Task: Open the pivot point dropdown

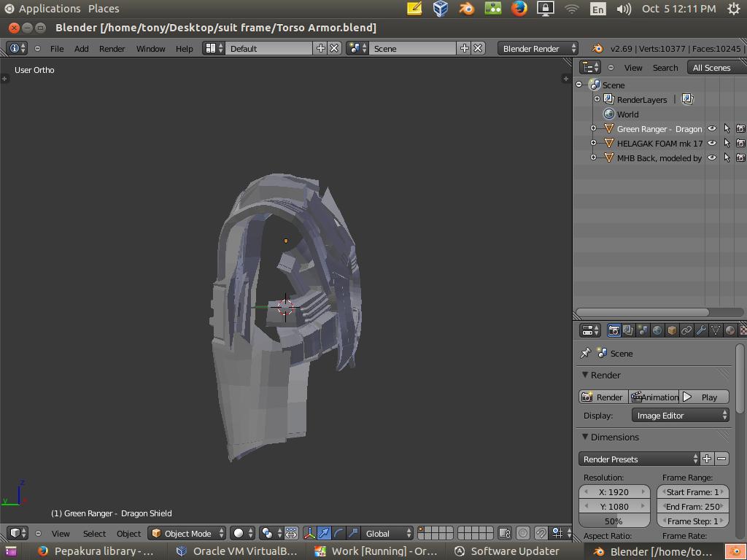Action: (x=271, y=533)
